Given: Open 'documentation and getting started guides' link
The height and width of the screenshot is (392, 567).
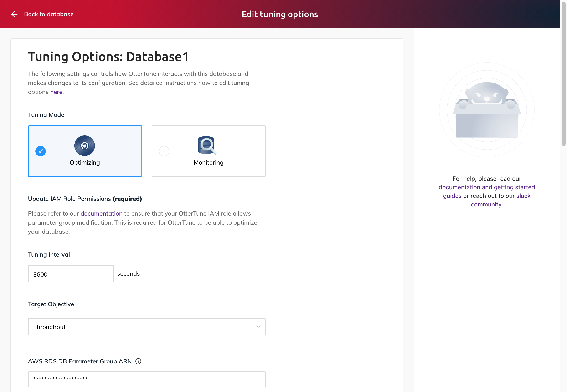Looking at the screenshot, I should [x=487, y=191].
